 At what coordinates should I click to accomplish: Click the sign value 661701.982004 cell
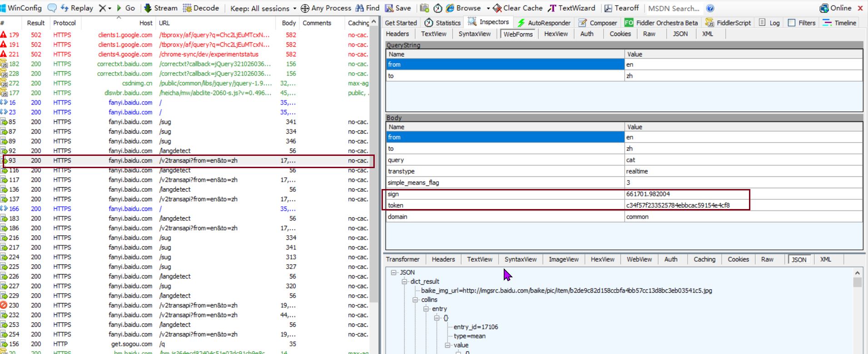[x=744, y=194]
